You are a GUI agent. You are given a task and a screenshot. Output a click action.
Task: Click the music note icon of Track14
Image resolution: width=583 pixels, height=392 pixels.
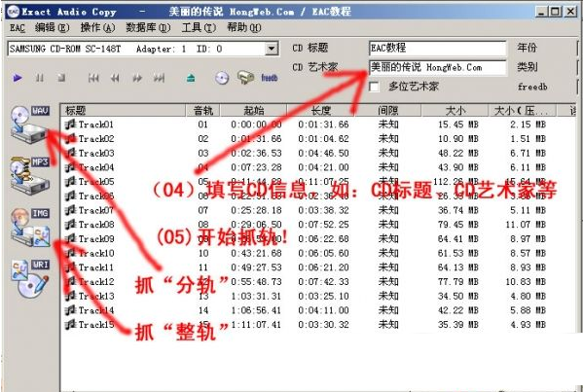[70, 310]
